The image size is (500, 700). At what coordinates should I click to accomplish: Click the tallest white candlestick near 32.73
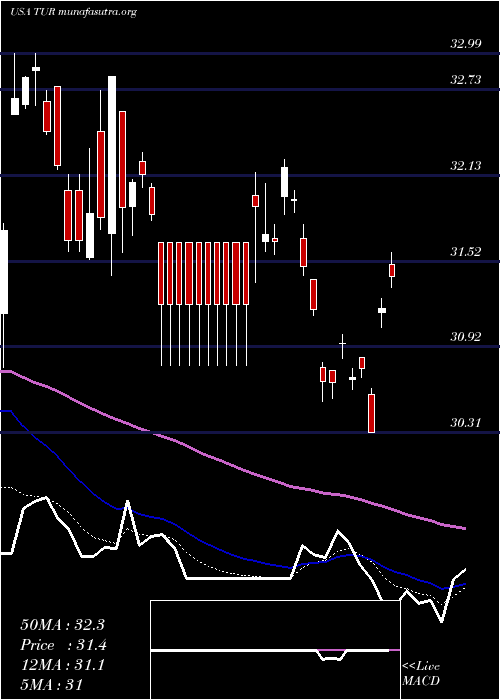point(112,155)
